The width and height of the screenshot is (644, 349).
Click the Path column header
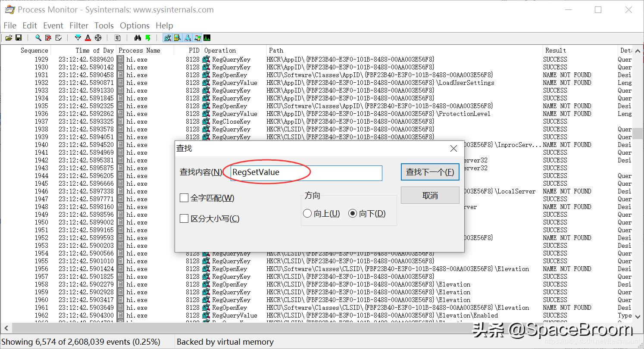click(276, 50)
